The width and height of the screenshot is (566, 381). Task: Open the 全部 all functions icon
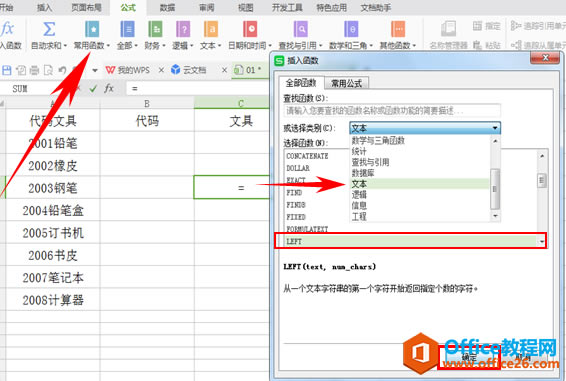tap(127, 29)
